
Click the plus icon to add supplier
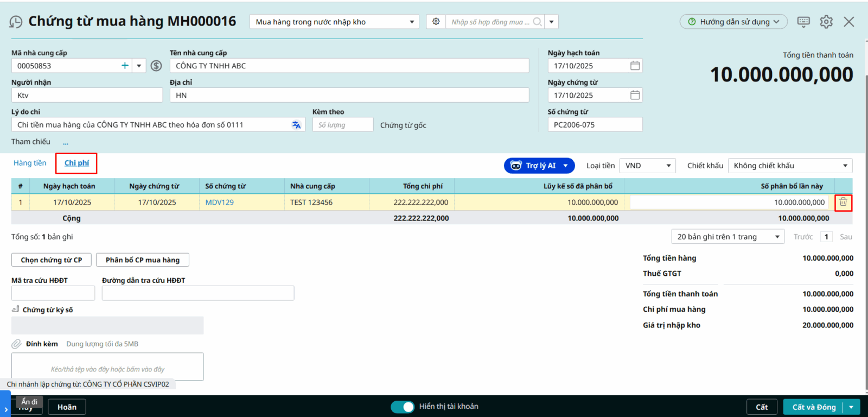coord(125,66)
